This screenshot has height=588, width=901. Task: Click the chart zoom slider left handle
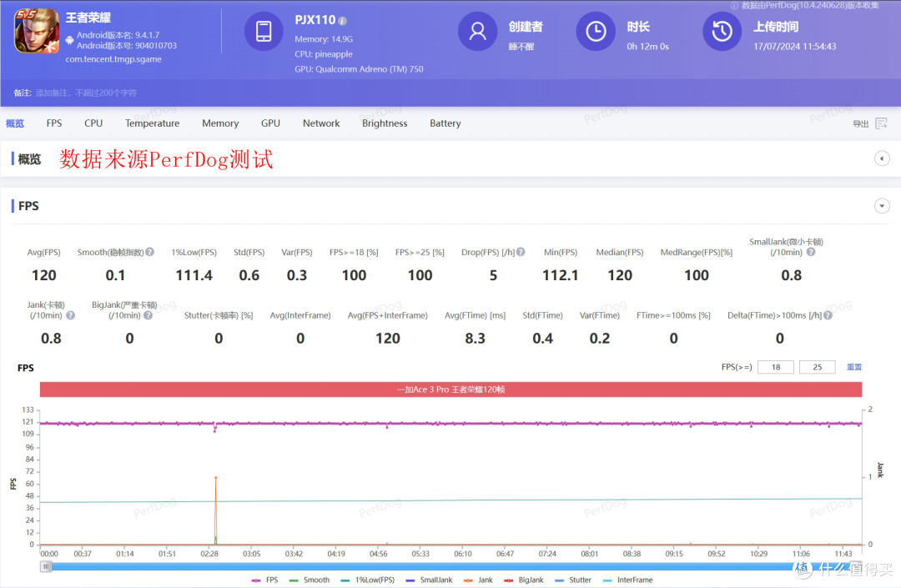tap(46, 567)
